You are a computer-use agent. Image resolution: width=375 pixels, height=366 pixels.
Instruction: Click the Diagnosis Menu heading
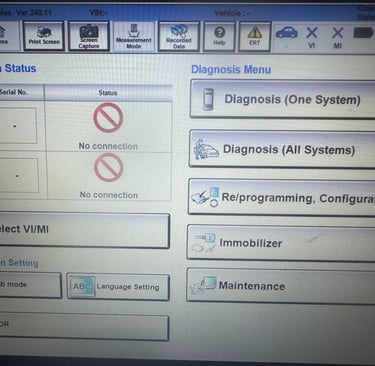click(x=231, y=69)
